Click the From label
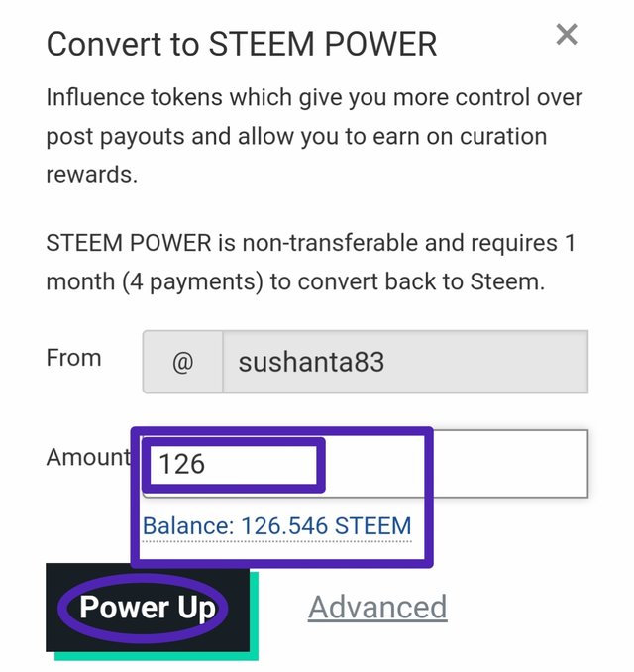The height and width of the screenshot is (672, 634). (x=73, y=358)
